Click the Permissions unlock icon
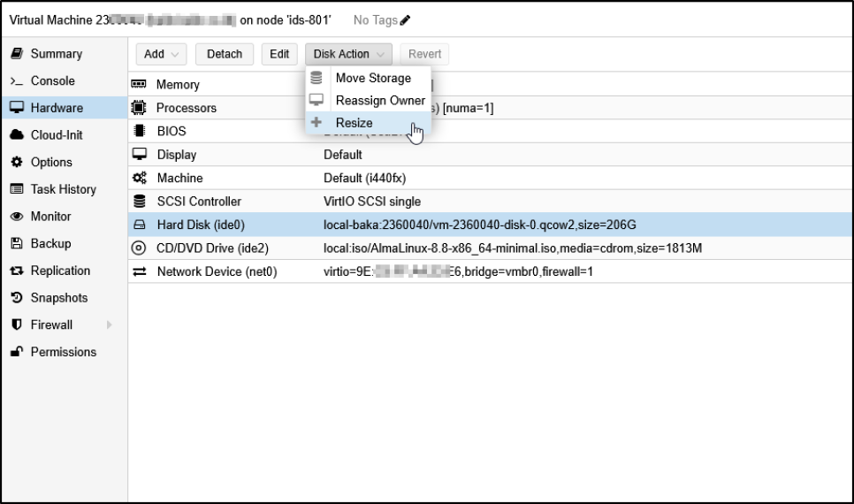The width and height of the screenshot is (854, 504). [16, 352]
